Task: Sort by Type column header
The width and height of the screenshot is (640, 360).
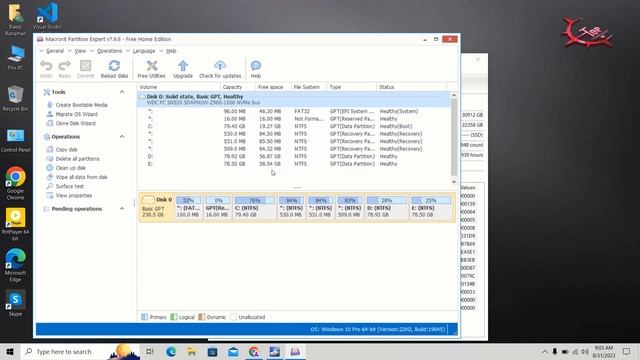Action: click(x=351, y=87)
